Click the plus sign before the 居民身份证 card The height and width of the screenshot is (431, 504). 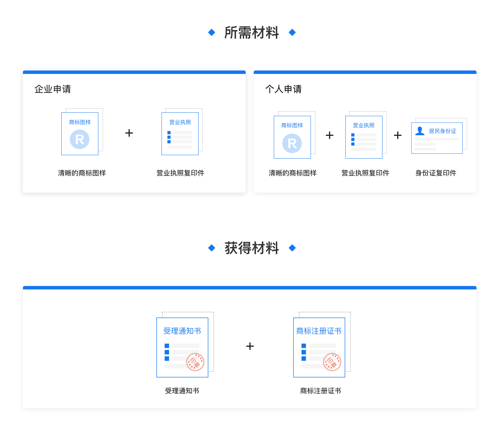coord(398,135)
